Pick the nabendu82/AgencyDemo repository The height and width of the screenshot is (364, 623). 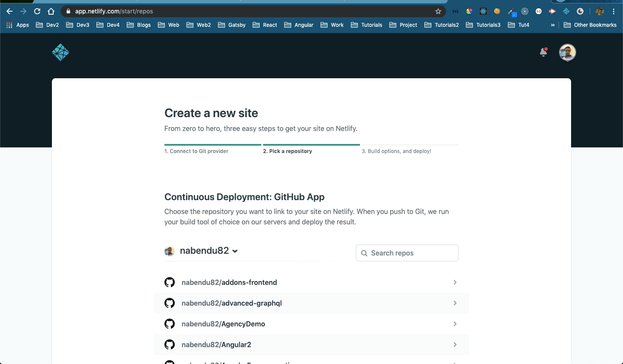click(223, 324)
